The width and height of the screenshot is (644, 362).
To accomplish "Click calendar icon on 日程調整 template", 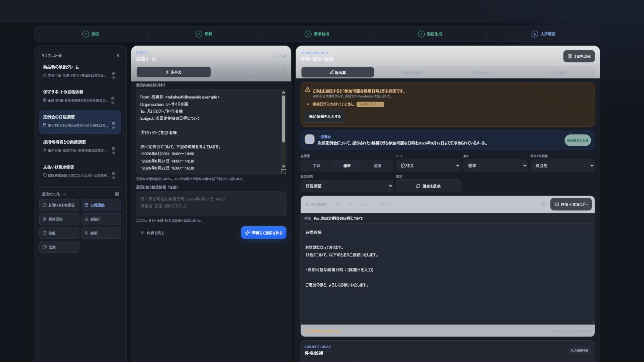I will tap(86, 205).
